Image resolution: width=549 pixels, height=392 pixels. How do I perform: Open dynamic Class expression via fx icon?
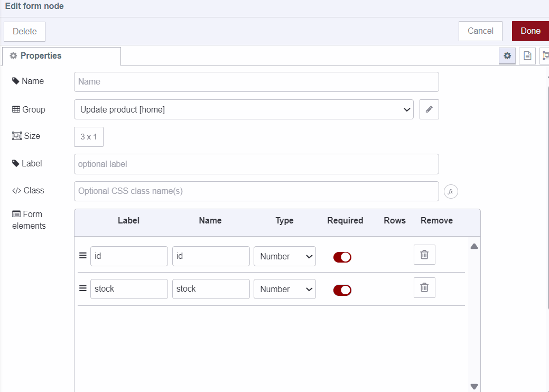[x=450, y=191]
